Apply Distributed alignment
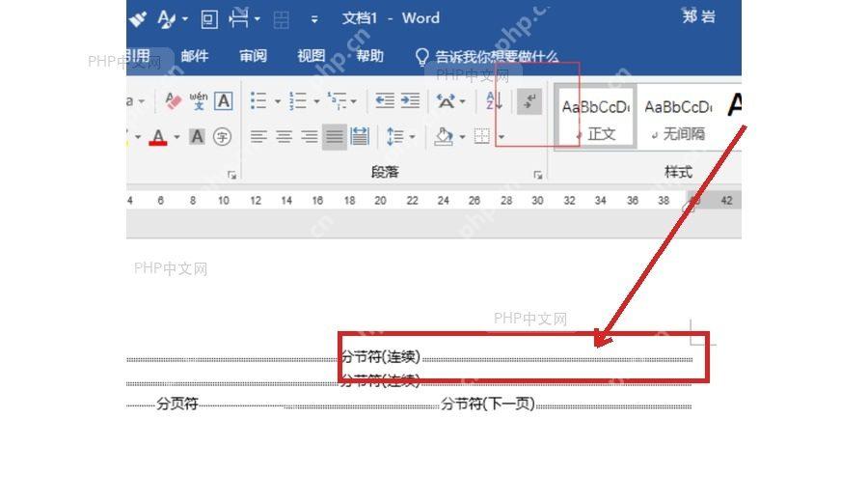The height and width of the screenshot is (502, 868). (x=360, y=136)
